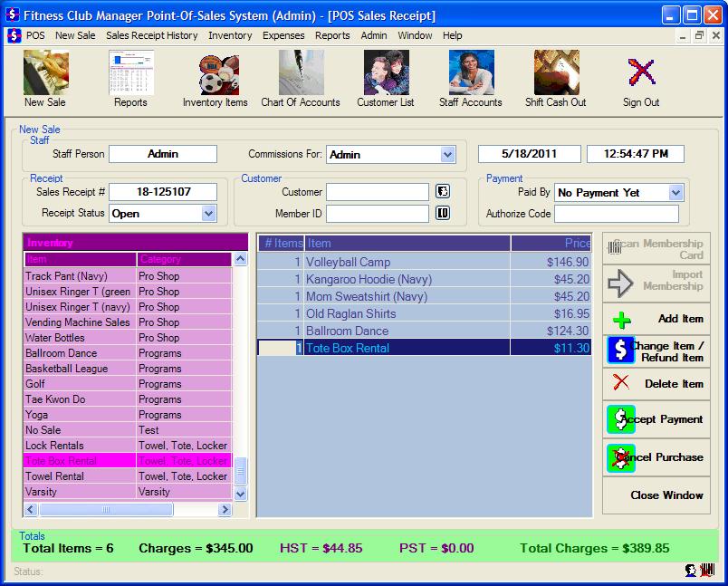Open Staff Accounts from the toolbar

pyautogui.click(x=471, y=74)
